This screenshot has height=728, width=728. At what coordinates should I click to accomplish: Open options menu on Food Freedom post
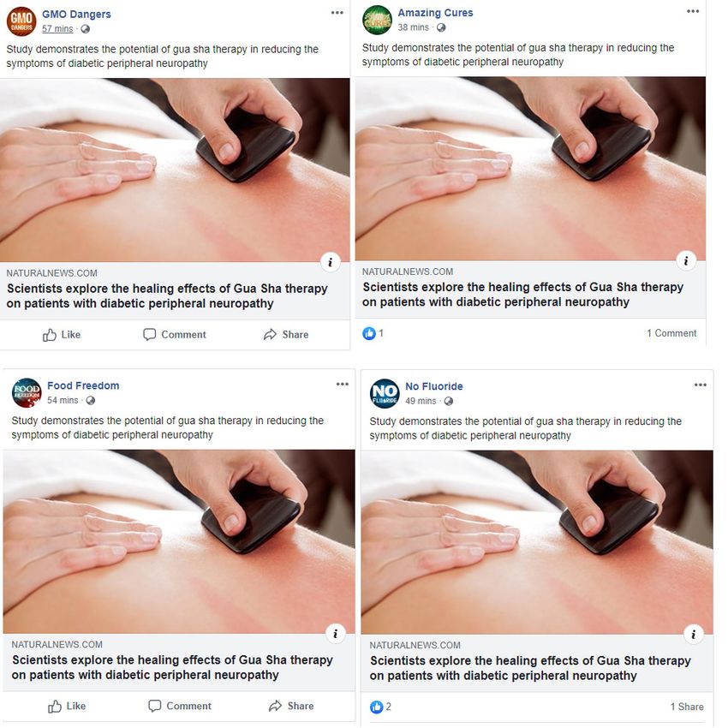343,384
